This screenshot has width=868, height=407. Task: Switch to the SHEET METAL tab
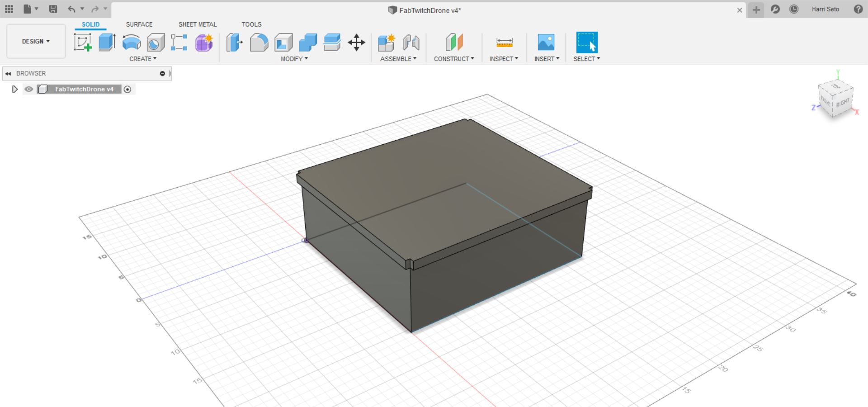coord(198,24)
